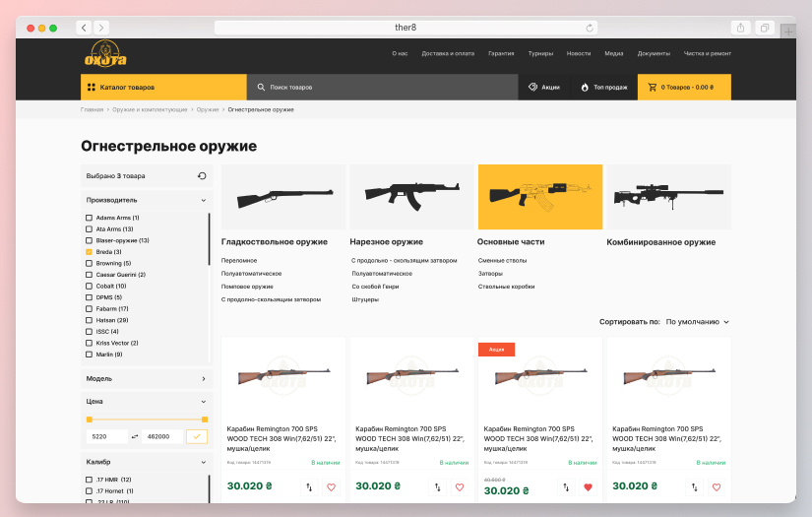Favorite the fourth product card
The height and width of the screenshot is (517, 812).
pos(717,486)
